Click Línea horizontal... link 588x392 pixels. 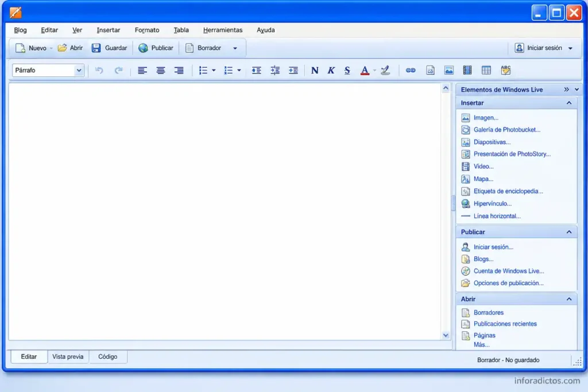pyautogui.click(x=497, y=216)
